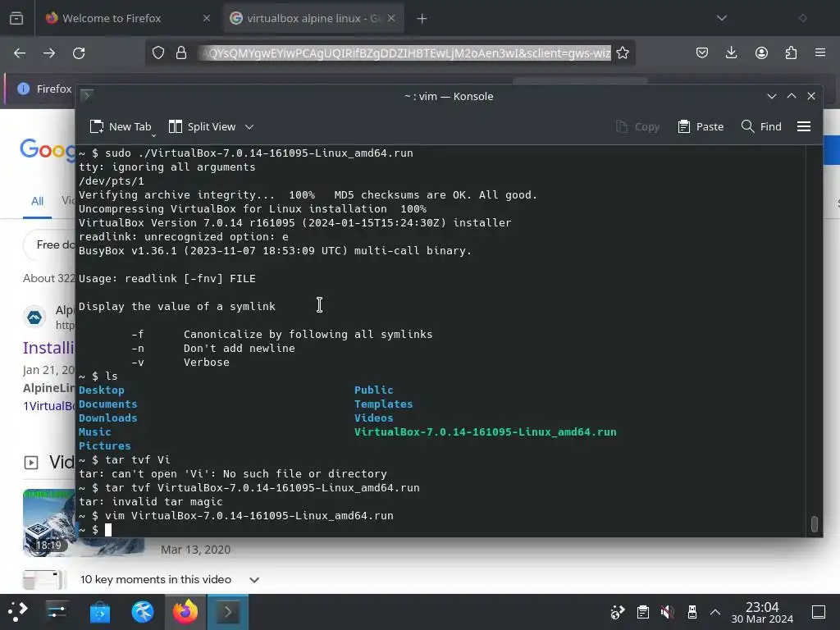Switch to Konsole via taskbar icon

click(228, 612)
